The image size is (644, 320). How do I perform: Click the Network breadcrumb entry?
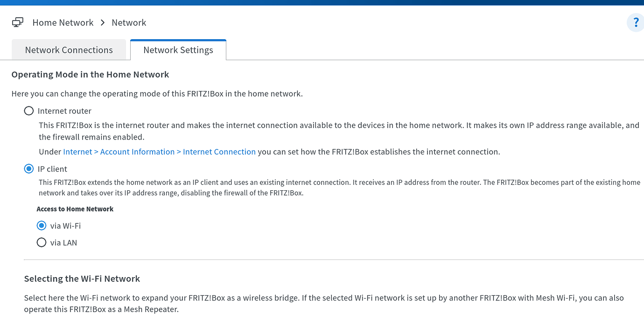point(129,22)
